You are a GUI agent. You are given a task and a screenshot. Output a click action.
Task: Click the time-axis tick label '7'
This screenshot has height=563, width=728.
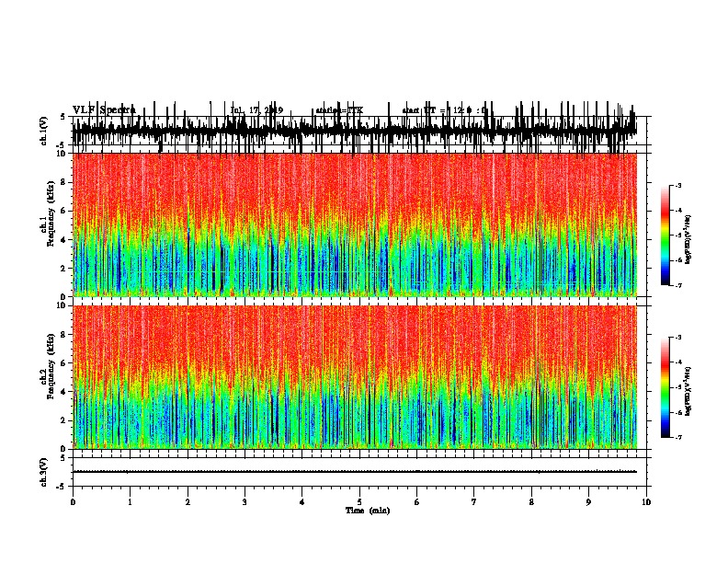474,502
